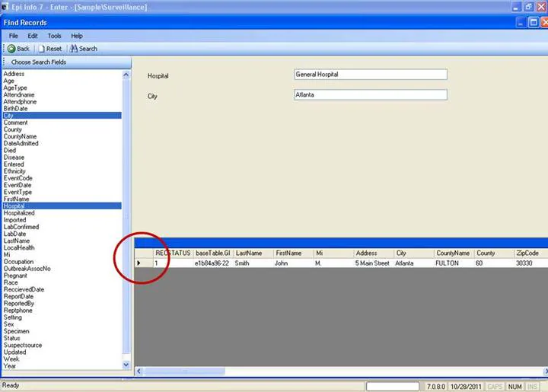Open the File menu
Viewport: 548px width, 392px height.
tap(14, 36)
